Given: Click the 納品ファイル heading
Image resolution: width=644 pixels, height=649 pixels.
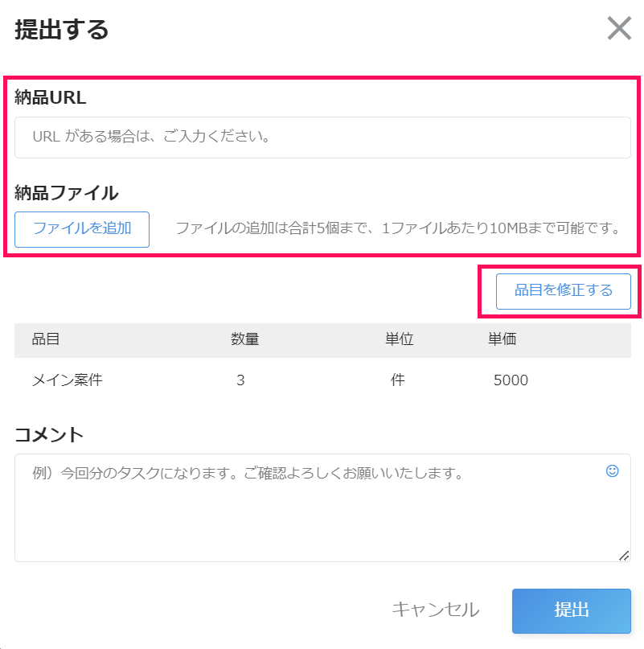Looking at the screenshot, I should 67,193.
